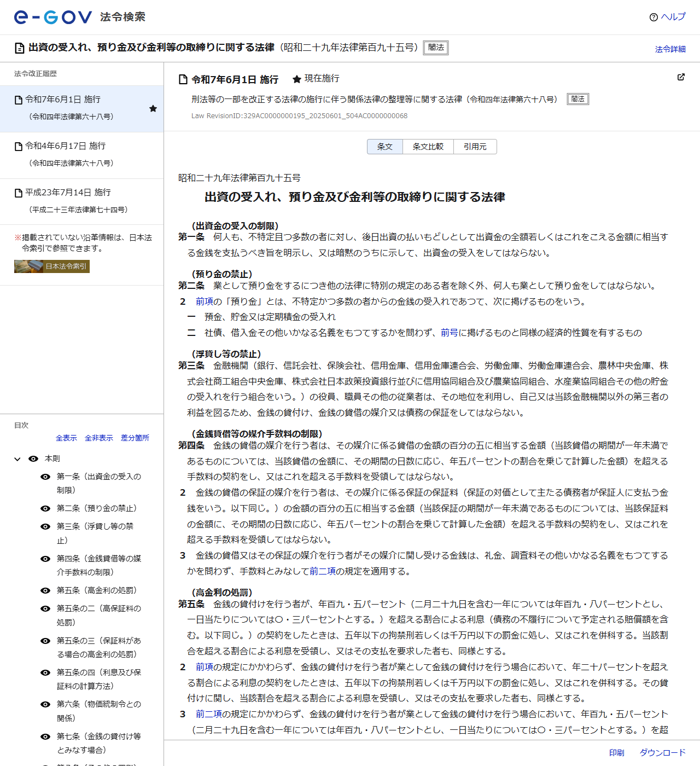
Task: Toggle visibility of 第一条（出資金の受入の制限）
Action: coord(46,477)
